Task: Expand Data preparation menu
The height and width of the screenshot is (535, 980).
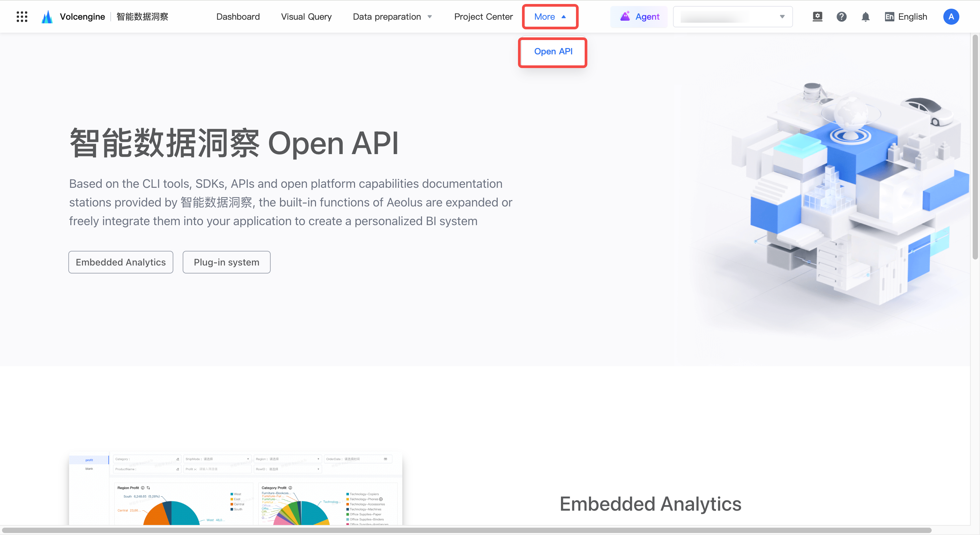Action: (x=392, y=17)
